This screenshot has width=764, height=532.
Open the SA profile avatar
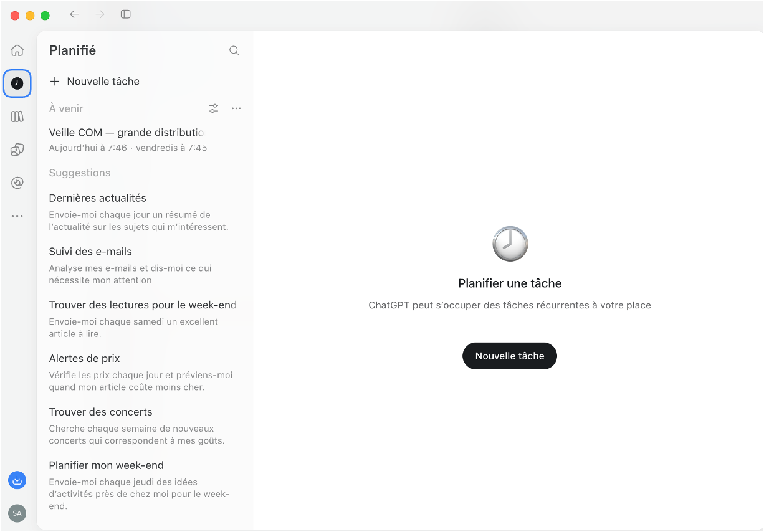point(17,513)
